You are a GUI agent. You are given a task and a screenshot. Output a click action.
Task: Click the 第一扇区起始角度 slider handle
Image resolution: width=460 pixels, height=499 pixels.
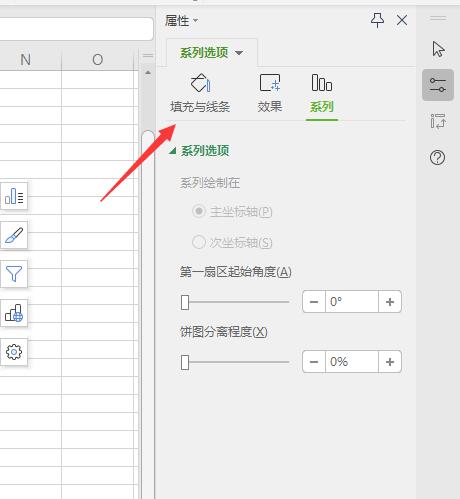[185, 302]
